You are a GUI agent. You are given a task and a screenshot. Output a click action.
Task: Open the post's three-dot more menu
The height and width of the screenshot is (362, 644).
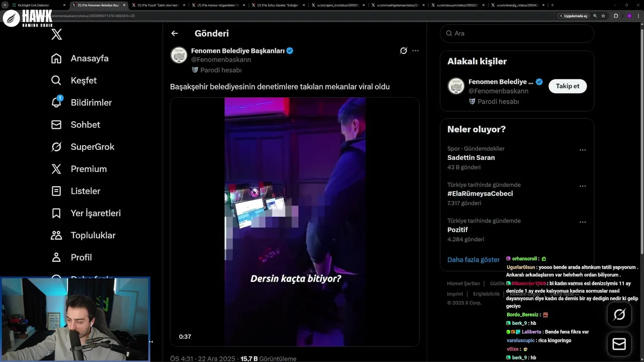pyautogui.click(x=415, y=51)
